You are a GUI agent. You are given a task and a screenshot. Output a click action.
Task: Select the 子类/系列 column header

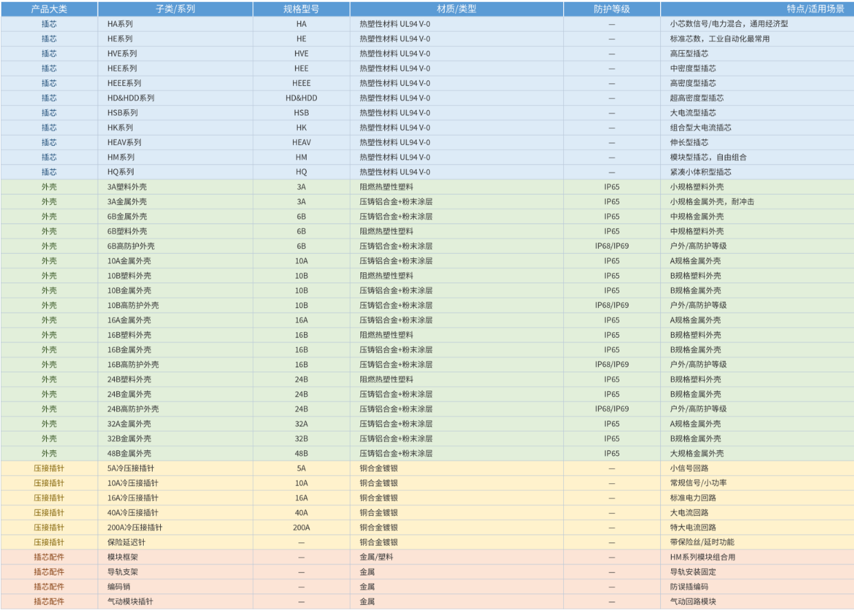point(175,9)
